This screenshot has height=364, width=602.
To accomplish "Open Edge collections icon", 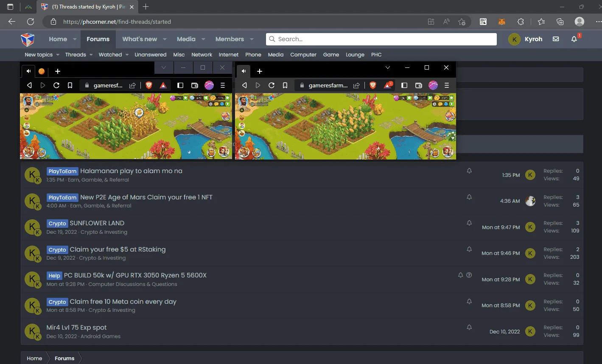I will pos(560,22).
